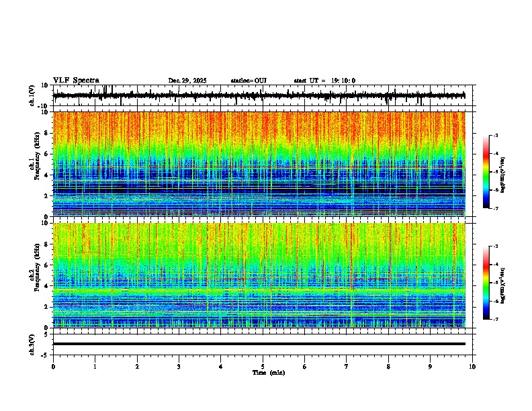The width and height of the screenshot is (532, 411).
Task: Click the '6' tick on the Time axis
Action: pyautogui.click(x=305, y=367)
